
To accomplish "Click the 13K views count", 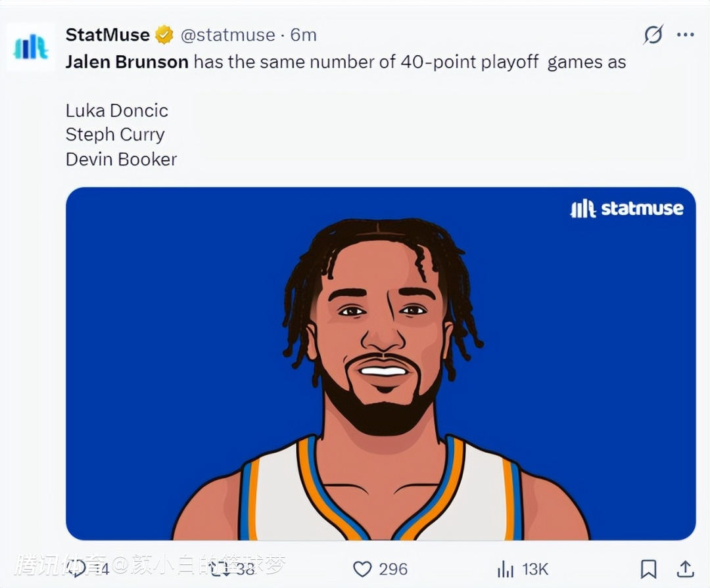I will (x=535, y=569).
